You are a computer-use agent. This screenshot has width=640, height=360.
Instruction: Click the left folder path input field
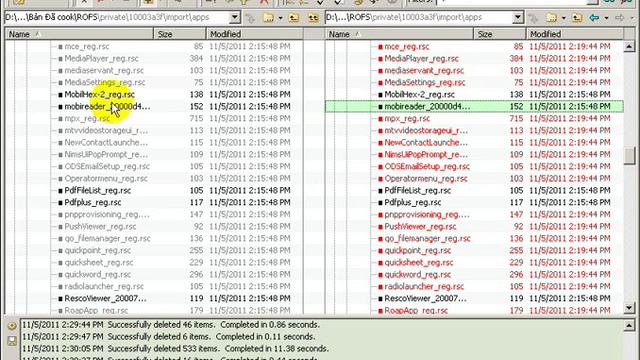tap(117, 17)
